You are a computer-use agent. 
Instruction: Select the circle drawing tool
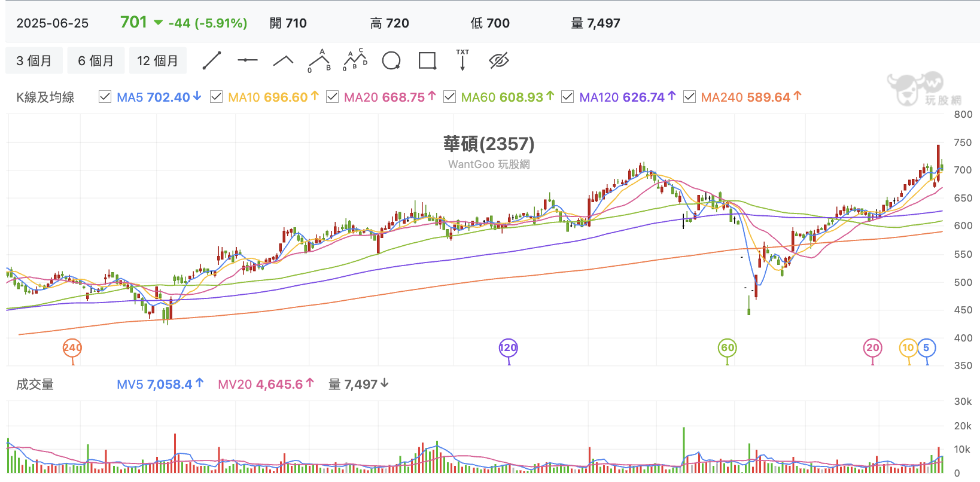pos(391,60)
